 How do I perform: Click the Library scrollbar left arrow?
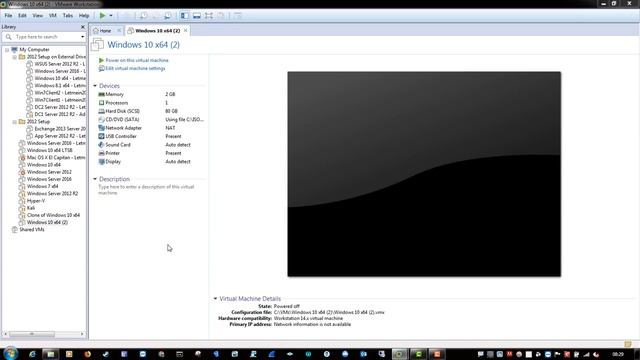[x=5, y=334]
